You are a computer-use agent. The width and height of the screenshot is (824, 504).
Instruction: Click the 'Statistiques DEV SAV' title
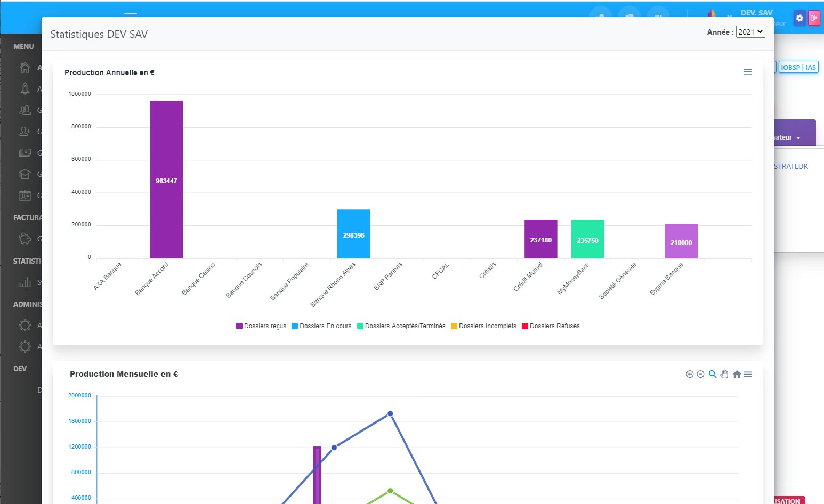click(99, 34)
